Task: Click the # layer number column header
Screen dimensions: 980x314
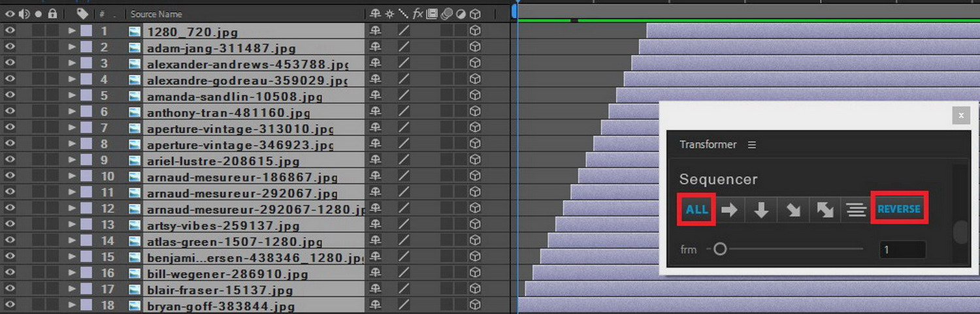Action: tap(102, 14)
